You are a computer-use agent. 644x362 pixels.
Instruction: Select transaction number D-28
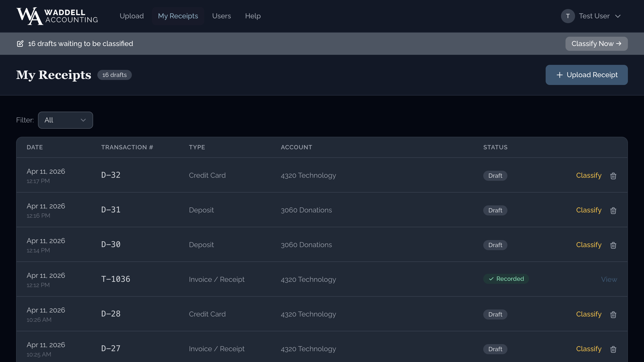pyautogui.click(x=111, y=314)
